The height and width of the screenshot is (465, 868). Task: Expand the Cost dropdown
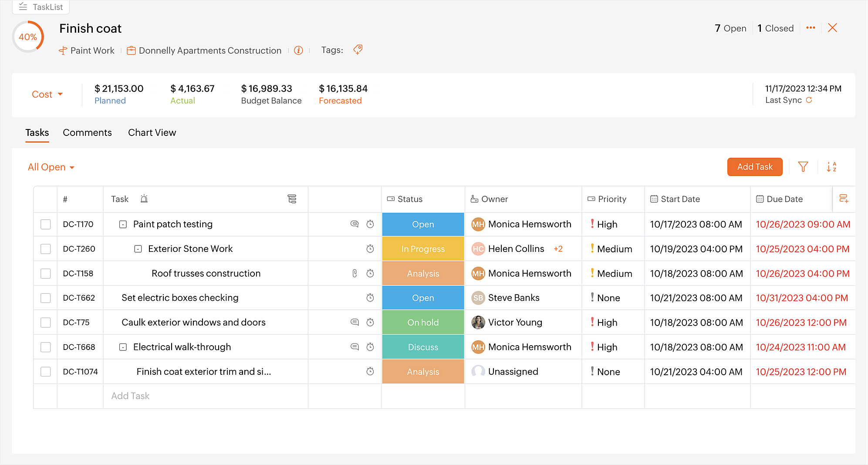pos(47,95)
